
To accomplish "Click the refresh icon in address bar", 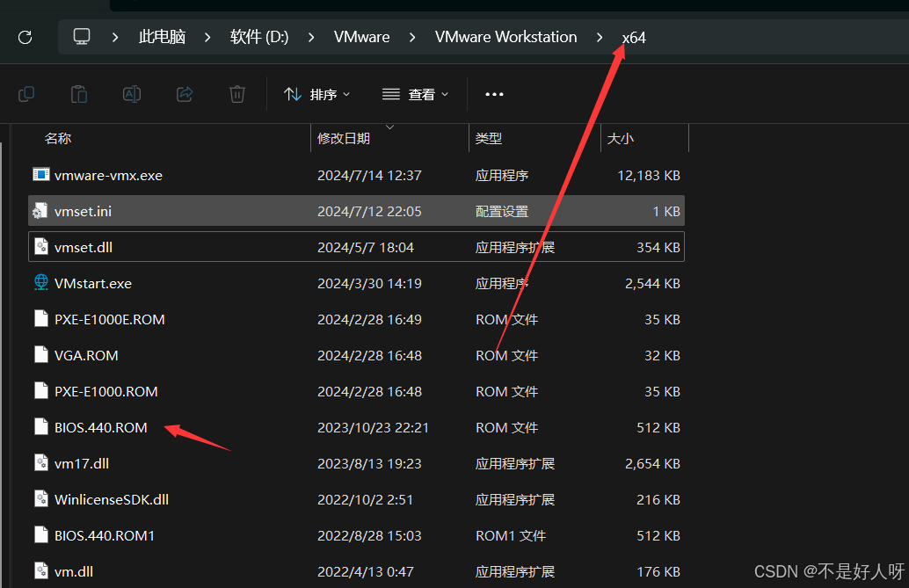I will 25,37.
